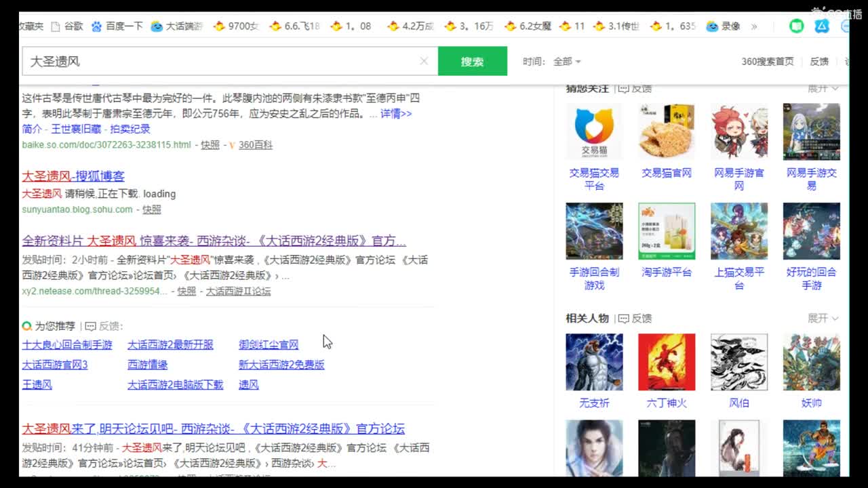This screenshot has height=488, width=868.
Task: Open the 时间: 全部 filter dropdown
Action: [x=552, y=61]
